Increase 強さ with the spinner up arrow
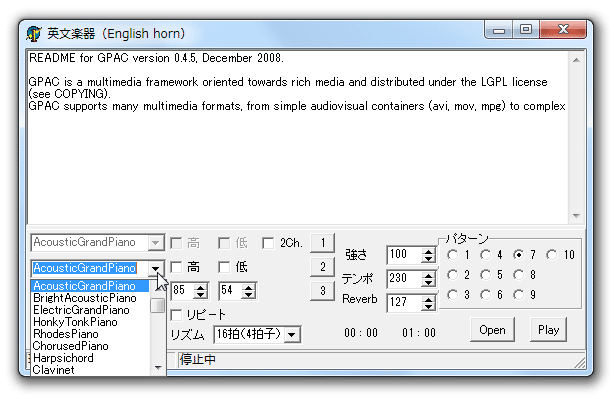The width and height of the screenshot is (614, 399). pos(428,252)
